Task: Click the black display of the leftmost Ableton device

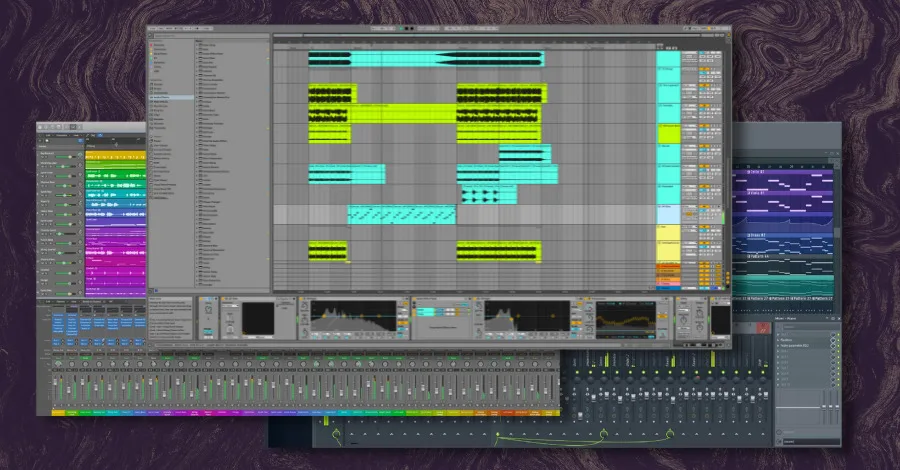Action: [258, 318]
